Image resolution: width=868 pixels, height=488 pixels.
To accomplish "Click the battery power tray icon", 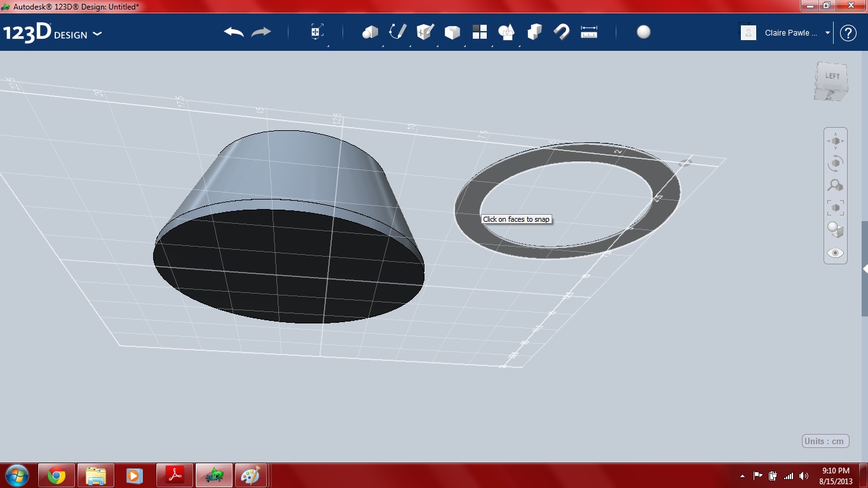I will (773, 475).
